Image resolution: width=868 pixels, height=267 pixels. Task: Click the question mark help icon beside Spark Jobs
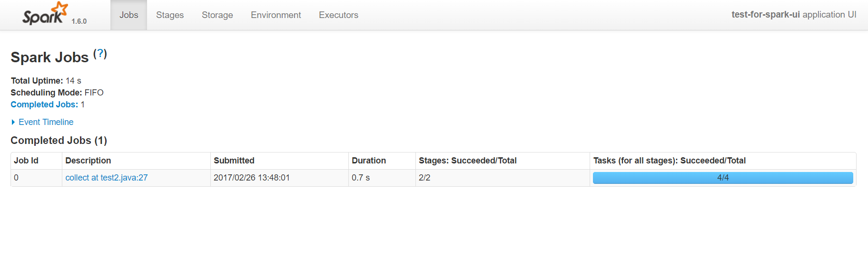point(100,54)
